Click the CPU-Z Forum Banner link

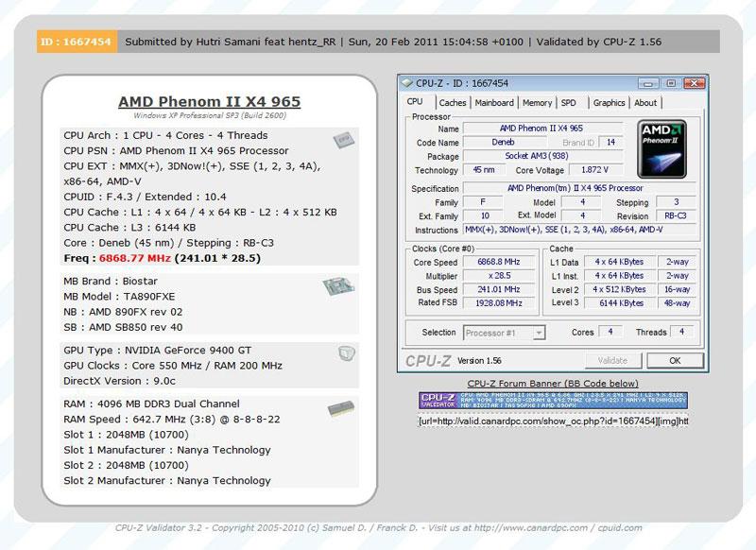pos(553,384)
